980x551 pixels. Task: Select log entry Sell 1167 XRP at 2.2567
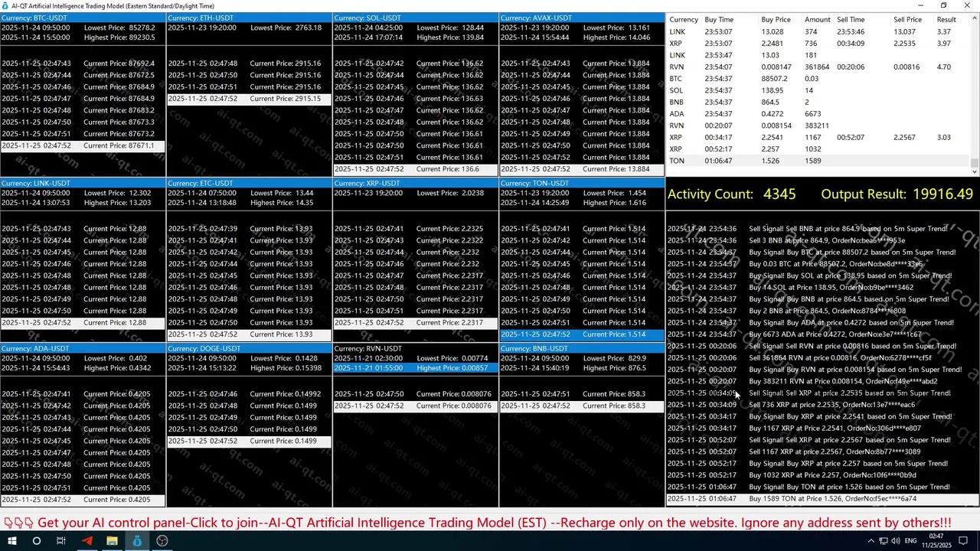(822, 452)
